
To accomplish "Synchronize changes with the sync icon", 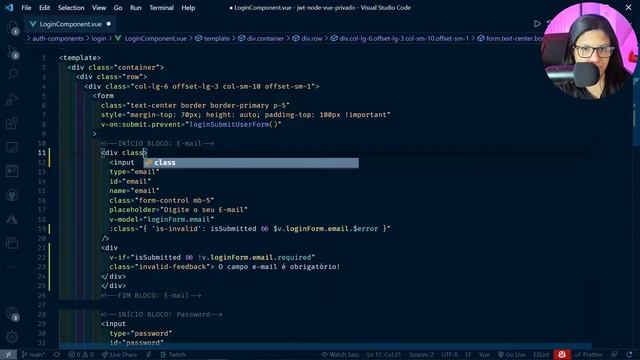I will pyautogui.click(x=57, y=355).
